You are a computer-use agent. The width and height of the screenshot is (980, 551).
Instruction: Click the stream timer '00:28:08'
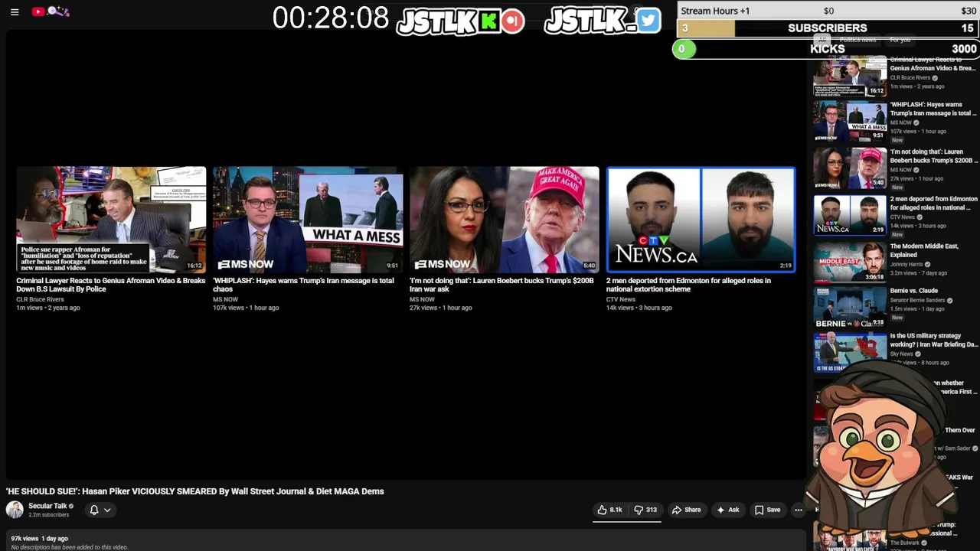click(331, 18)
